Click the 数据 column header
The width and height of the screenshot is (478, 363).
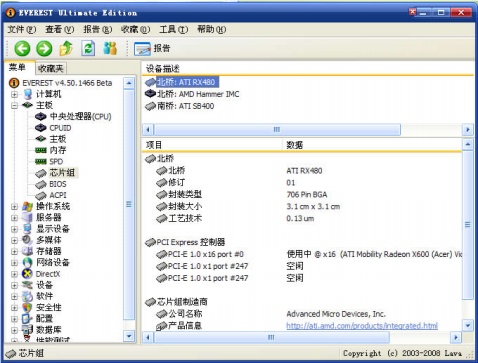[x=372, y=145]
